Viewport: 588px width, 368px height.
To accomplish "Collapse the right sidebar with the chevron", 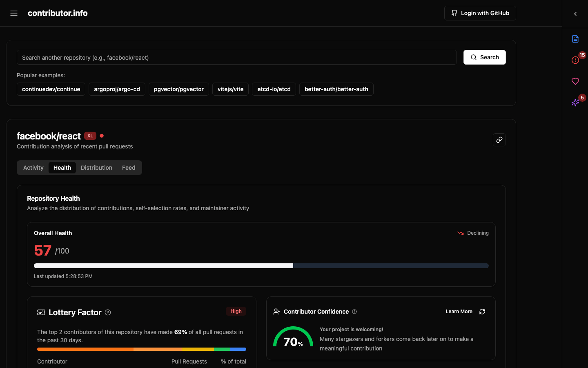I will click(x=575, y=13).
